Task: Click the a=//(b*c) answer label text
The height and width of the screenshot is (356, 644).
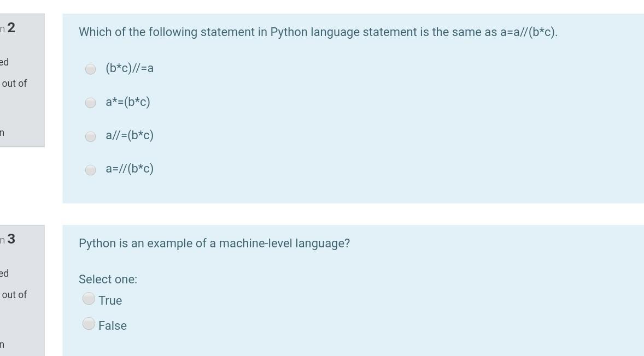Action: 130,169
